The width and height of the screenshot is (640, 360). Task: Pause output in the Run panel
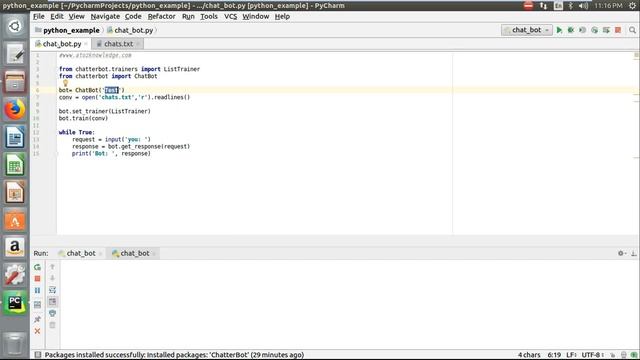point(37,291)
